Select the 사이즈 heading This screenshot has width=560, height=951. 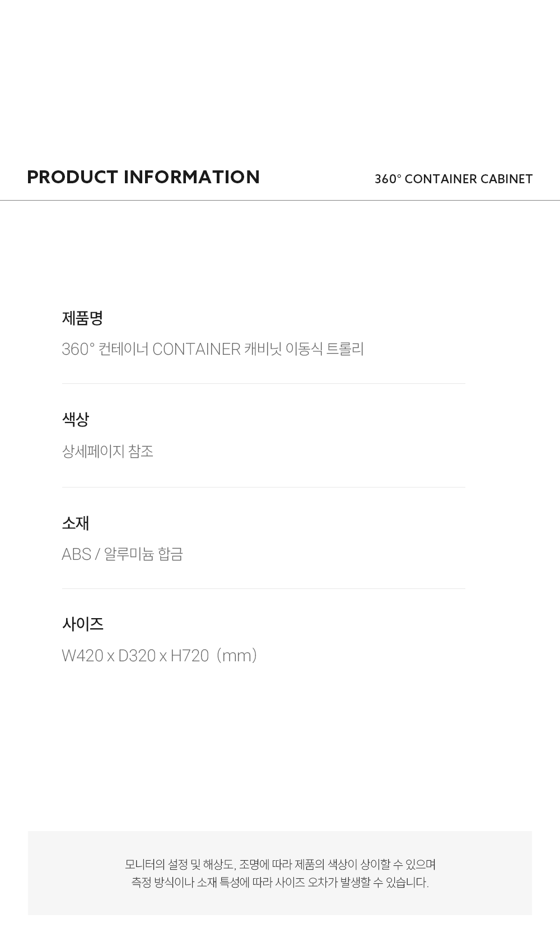(82, 624)
